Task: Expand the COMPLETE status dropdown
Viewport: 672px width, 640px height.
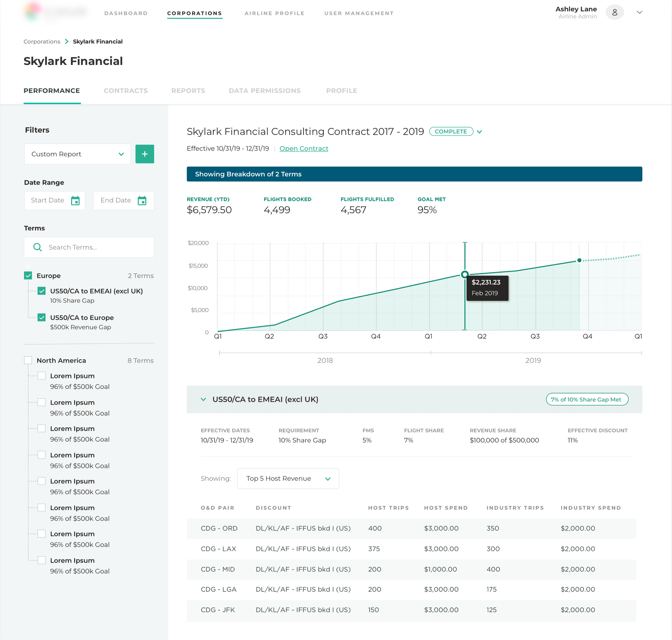Action: click(480, 131)
